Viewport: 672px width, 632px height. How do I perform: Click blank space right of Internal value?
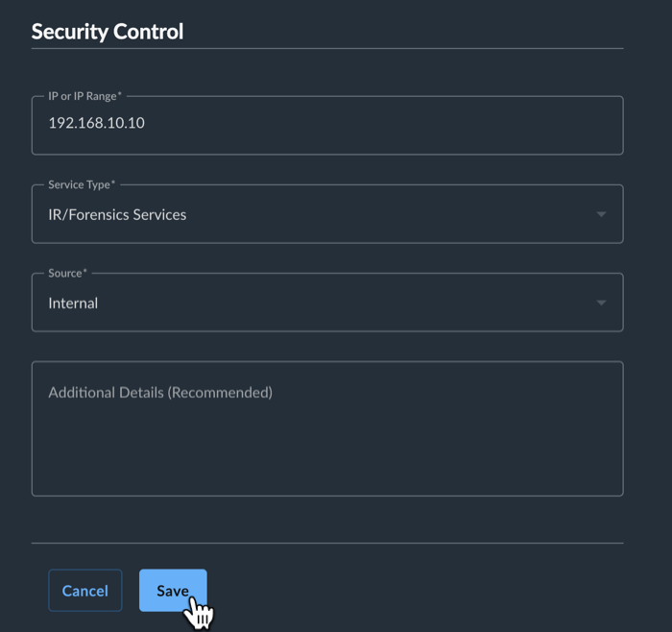coord(343,303)
